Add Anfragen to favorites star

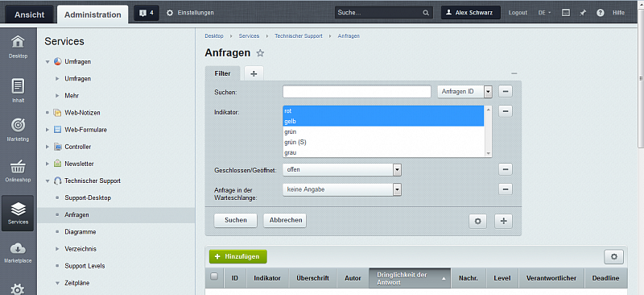pos(260,53)
